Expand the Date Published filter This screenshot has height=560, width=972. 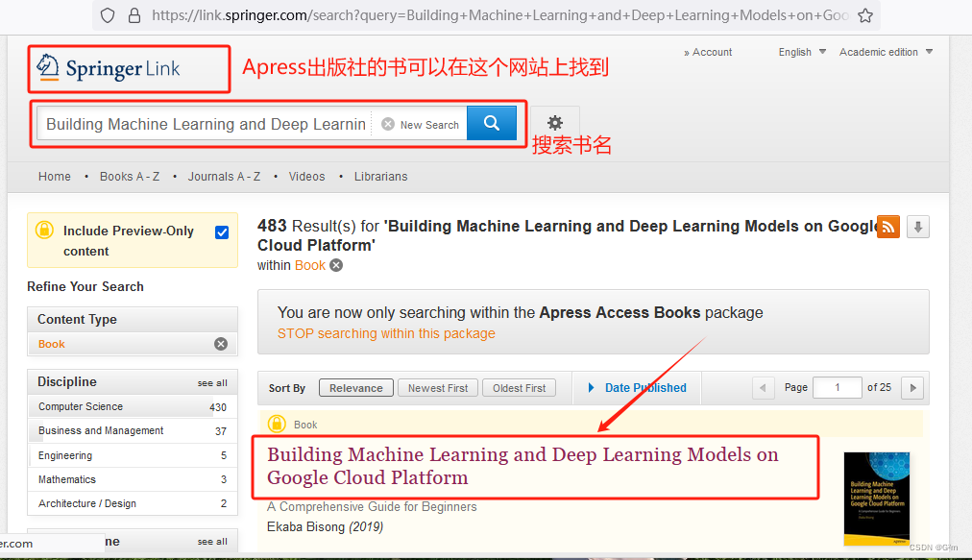click(x=637, y=388)
